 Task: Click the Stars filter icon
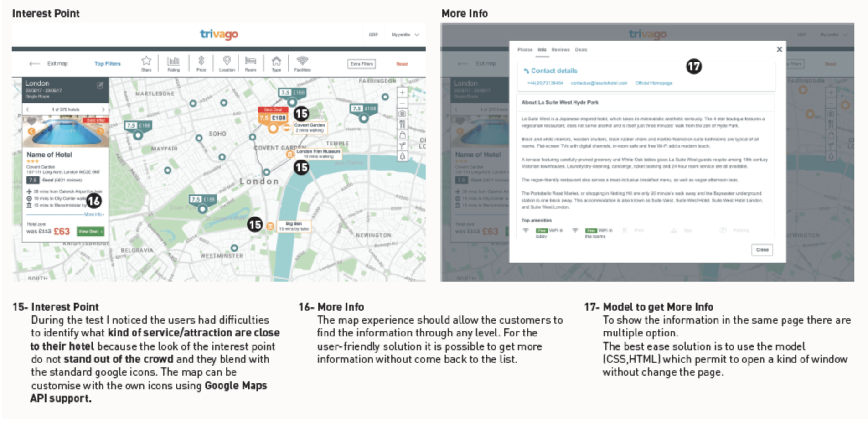pos(146,61)
